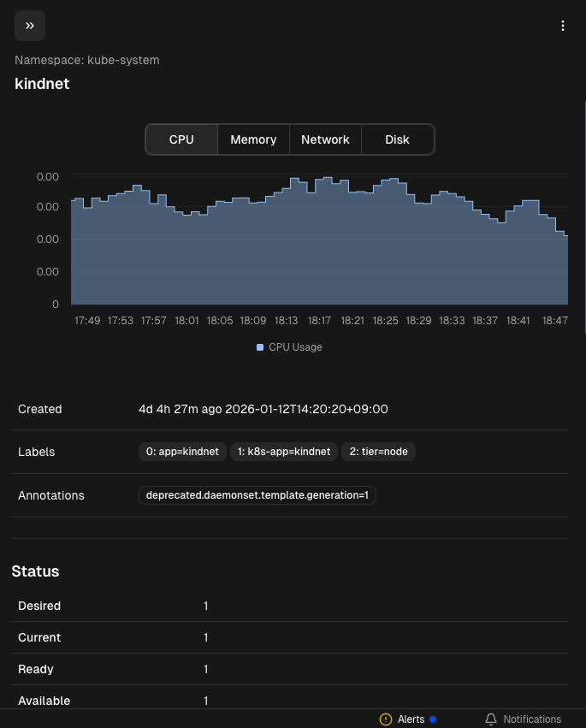Click the CPU chart area near 18:25
Image resolution: width=586 pixels, height=728 pixels.
pos(386,248)
